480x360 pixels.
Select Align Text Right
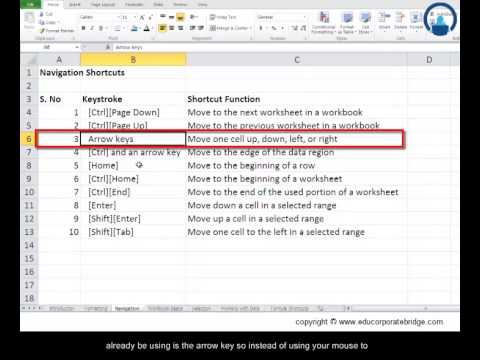[180, 28]
